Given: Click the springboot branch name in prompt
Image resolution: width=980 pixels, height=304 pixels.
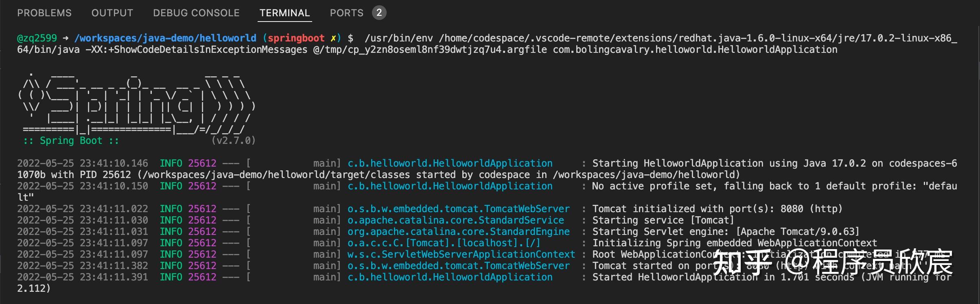Looking at the screenshot, I should pos(296,38).
